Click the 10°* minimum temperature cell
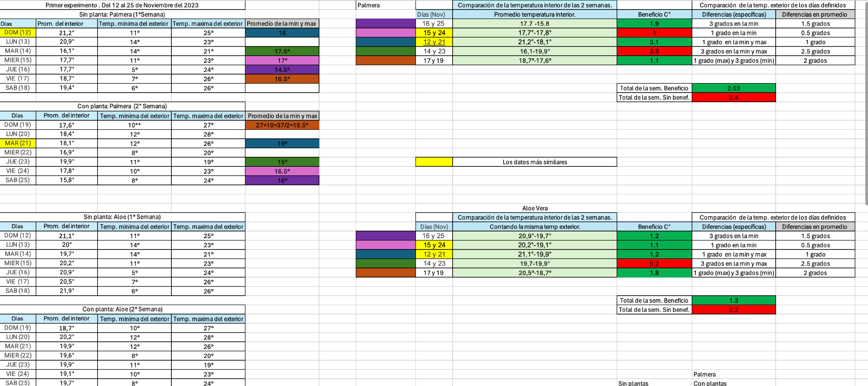The height and width of the screenshot is (386, 868). click(134, 125)
